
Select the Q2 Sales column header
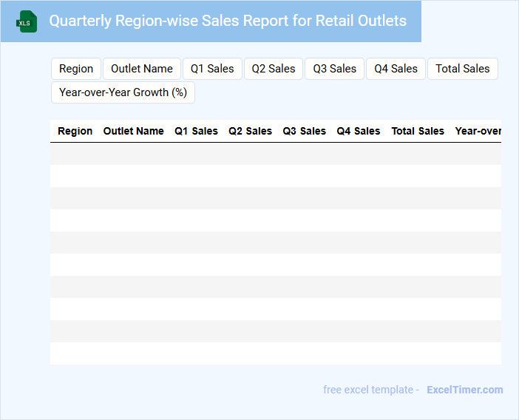click(250, 131)
